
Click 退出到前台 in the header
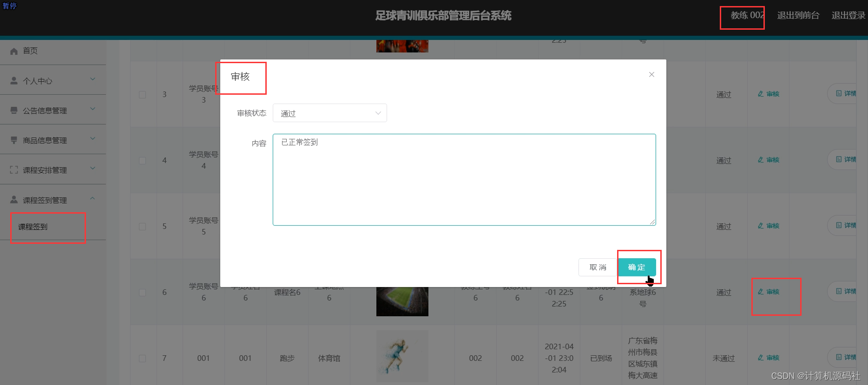pyautogui.click(x=798, y=15)
